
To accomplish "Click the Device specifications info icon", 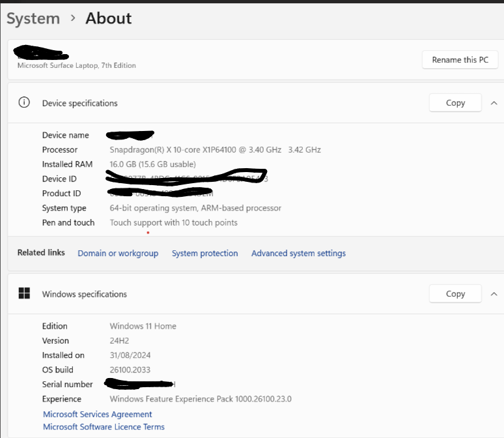I will click(x=24, y=102).
